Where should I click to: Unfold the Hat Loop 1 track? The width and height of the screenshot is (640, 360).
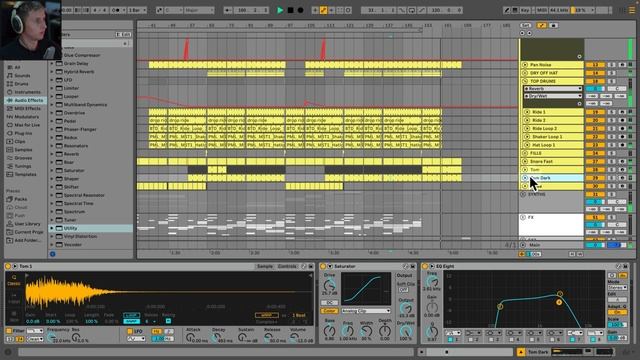tap(527, 145)
